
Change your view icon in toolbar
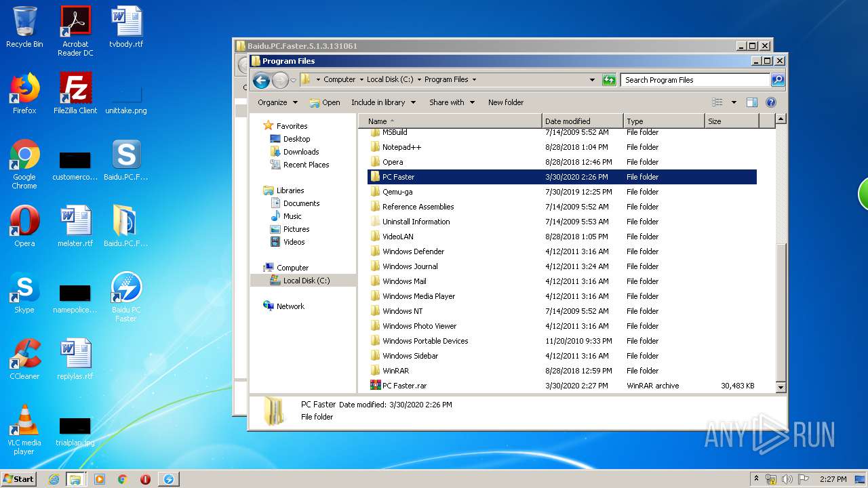click(x=717, y=102)
